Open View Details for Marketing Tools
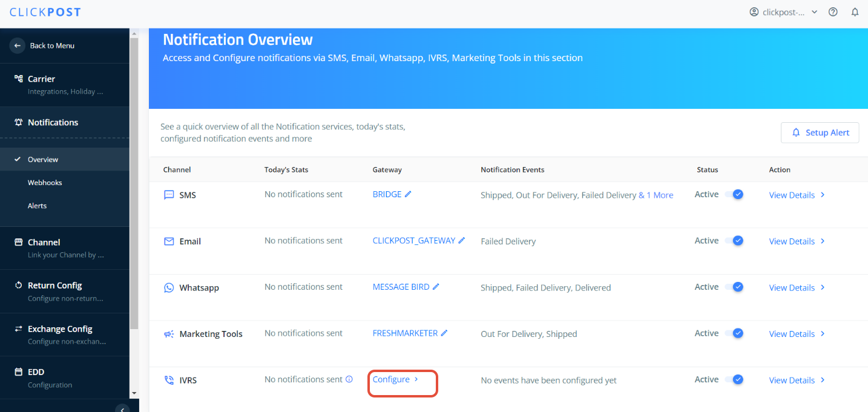 tap(792, 333)
